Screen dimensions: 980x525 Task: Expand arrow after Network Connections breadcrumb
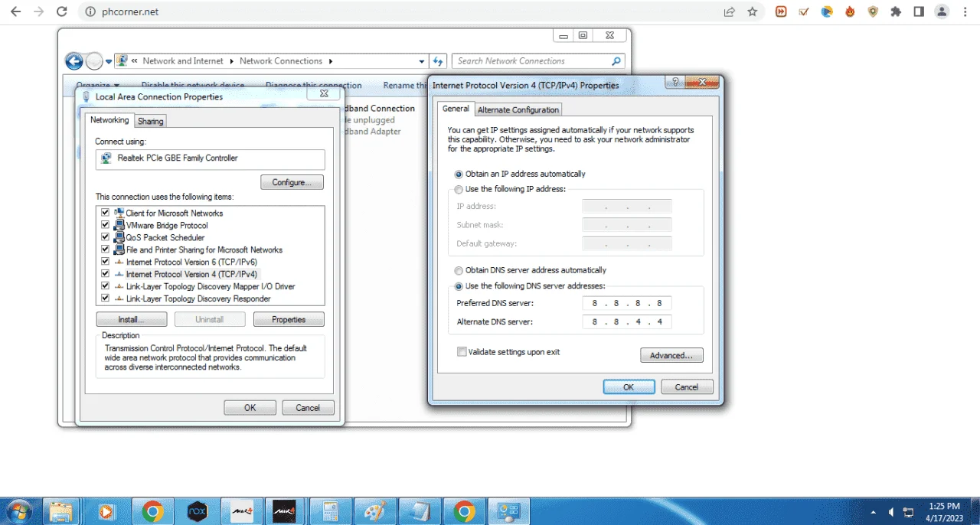pyautogui.click(x=330, y=61)
